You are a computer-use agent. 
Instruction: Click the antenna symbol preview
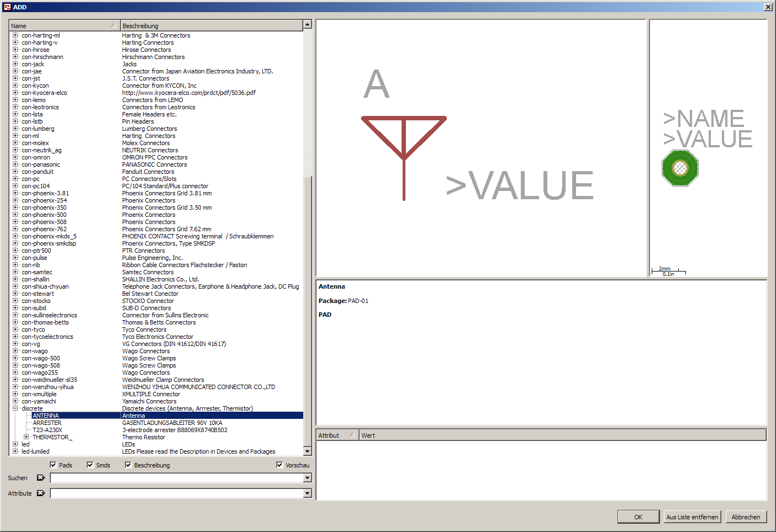(404, 157)
